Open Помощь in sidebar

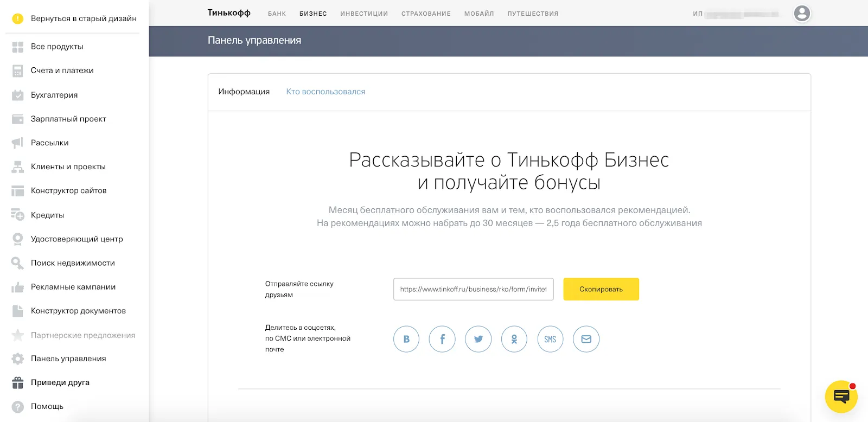point(47,406)
